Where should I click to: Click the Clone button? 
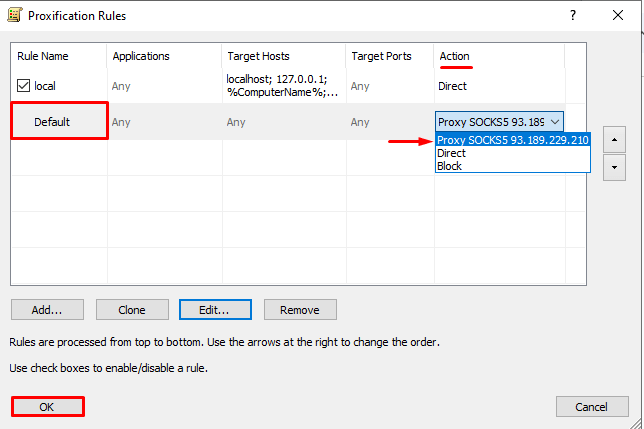[x=132, y=310]
